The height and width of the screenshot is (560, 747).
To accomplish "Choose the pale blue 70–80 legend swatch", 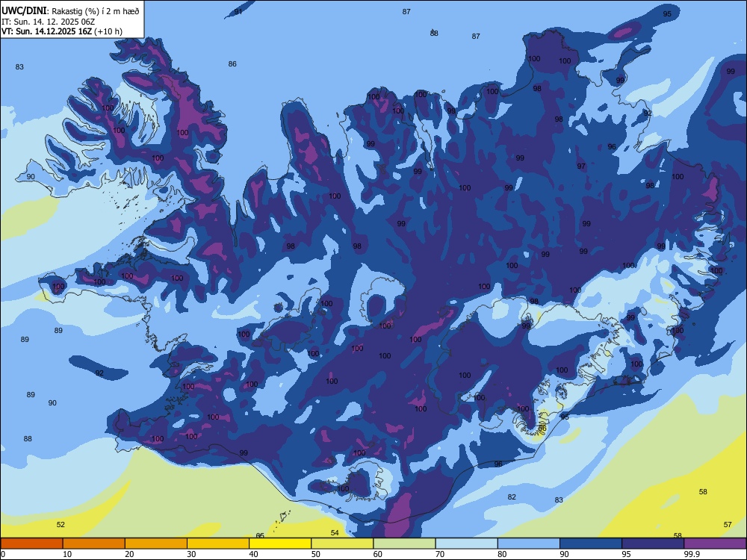I will pyautogui.click(x=466, y=544).
